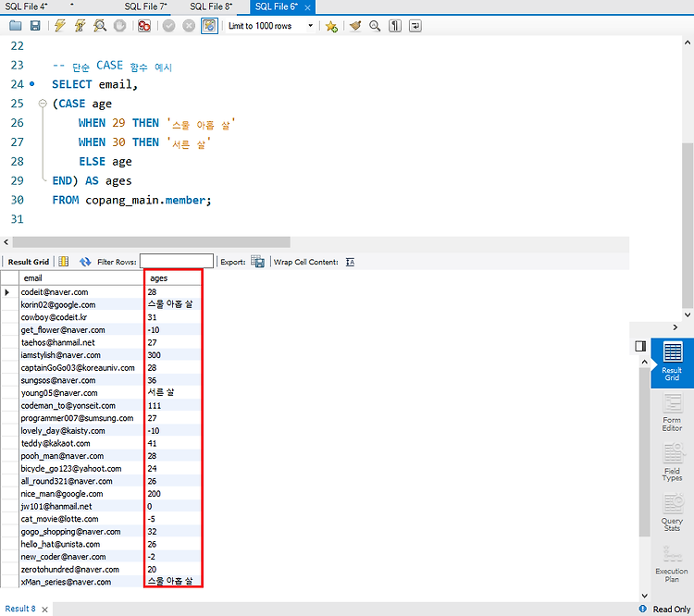Toggle the side panel visibility square icon
This screenshot has height=616, width=694.
pos(640,346)
